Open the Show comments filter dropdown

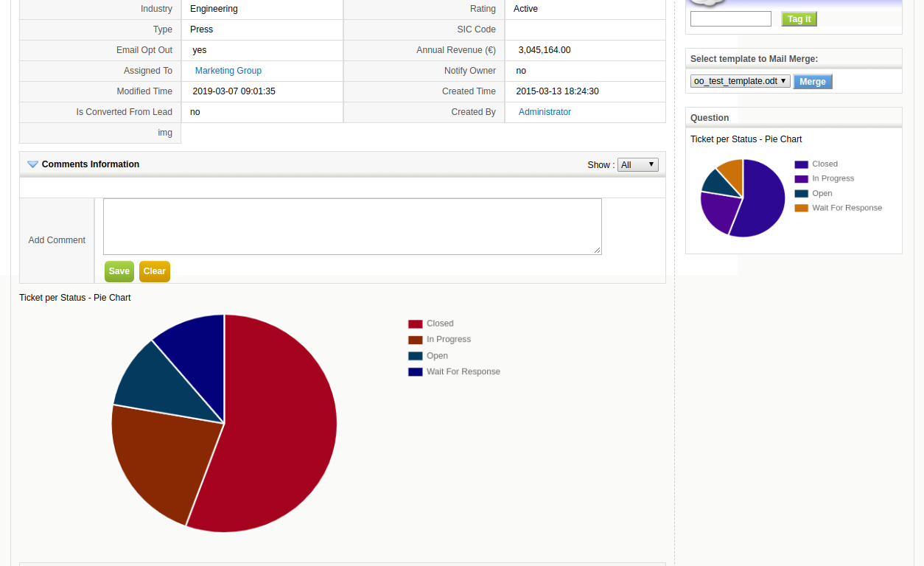637,164
